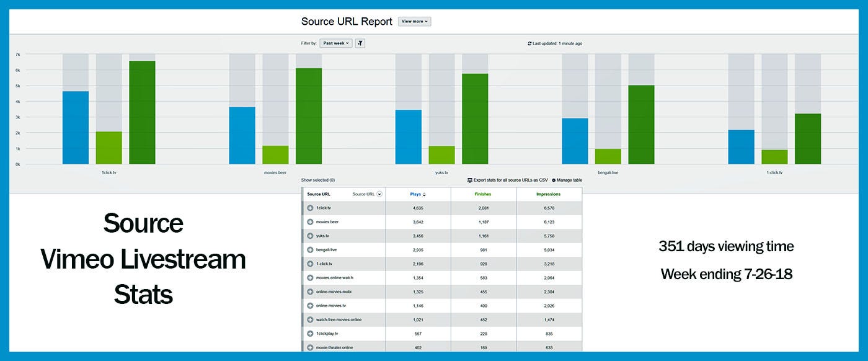Click the 4,635 plays cell
868x361 pixels.
tap(417, 208)
